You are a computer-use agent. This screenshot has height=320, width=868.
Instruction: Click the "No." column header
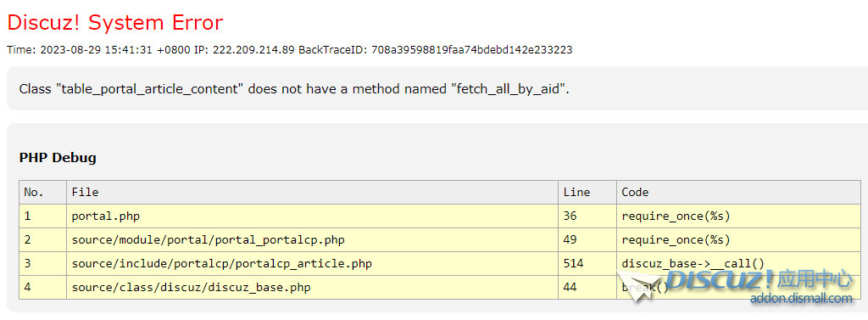[42, 193]
